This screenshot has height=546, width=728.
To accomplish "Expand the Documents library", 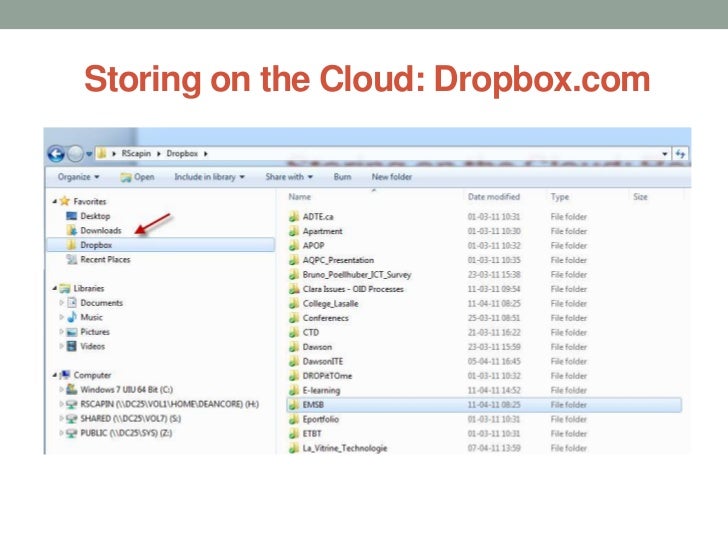I will click(x=61, y=303).
